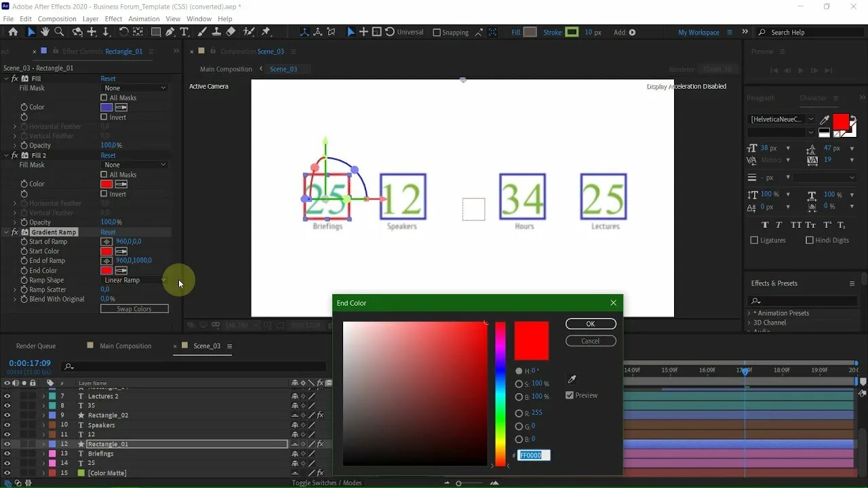
Task: Enable the Snapping checkbox
Action: point(437,32)
